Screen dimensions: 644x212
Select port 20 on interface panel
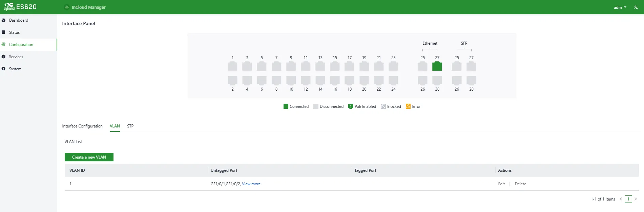[364, 80]
